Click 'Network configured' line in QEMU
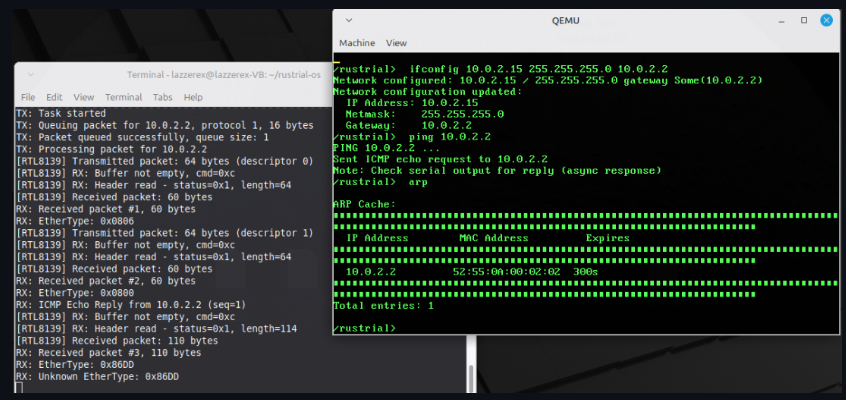Image resolution: width=846 pixels, height=400 pixels. coord(548,80)
